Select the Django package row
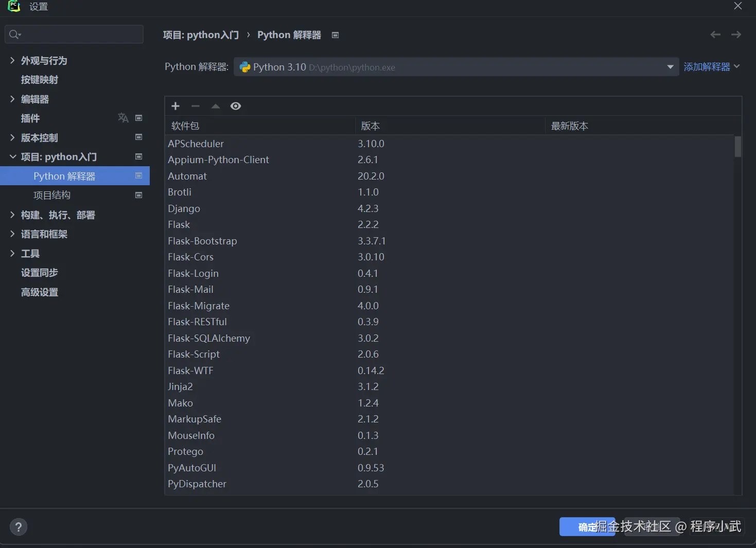 (449, 208)
